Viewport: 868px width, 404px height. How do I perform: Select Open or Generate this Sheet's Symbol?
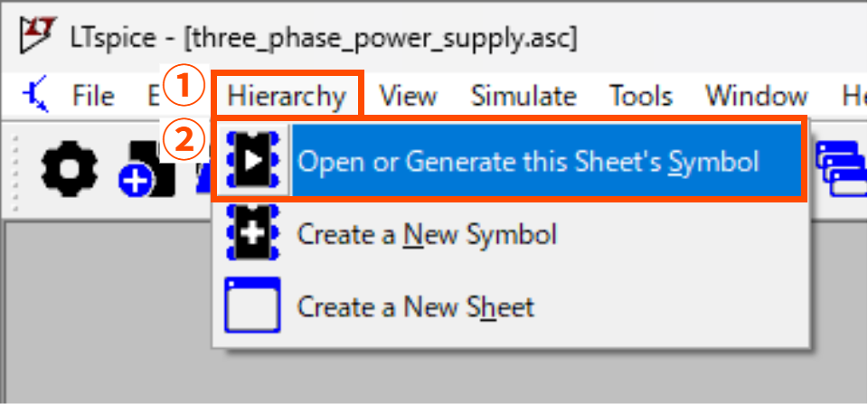tap(528, 163)
